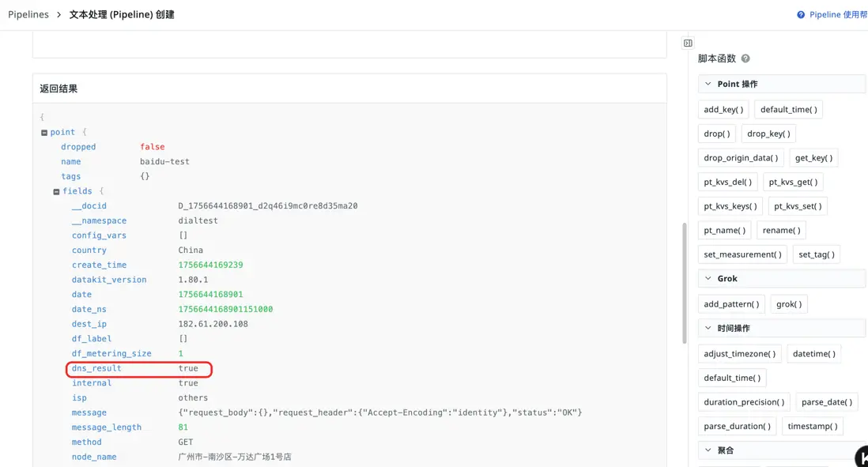868x467 pixels.
Task: Click the dns_result field key
Action: coord(96,368)
